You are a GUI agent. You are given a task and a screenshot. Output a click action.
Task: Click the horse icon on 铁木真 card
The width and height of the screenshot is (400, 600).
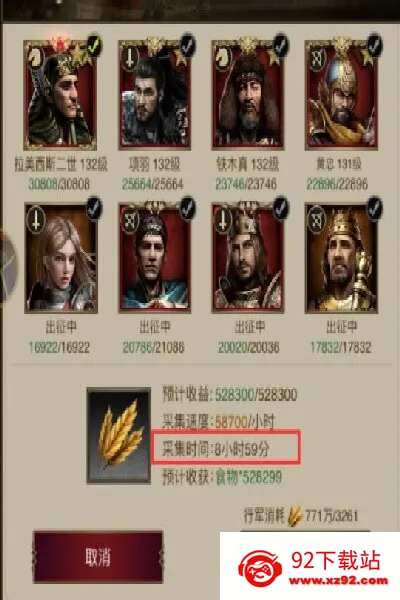[224, 58]
